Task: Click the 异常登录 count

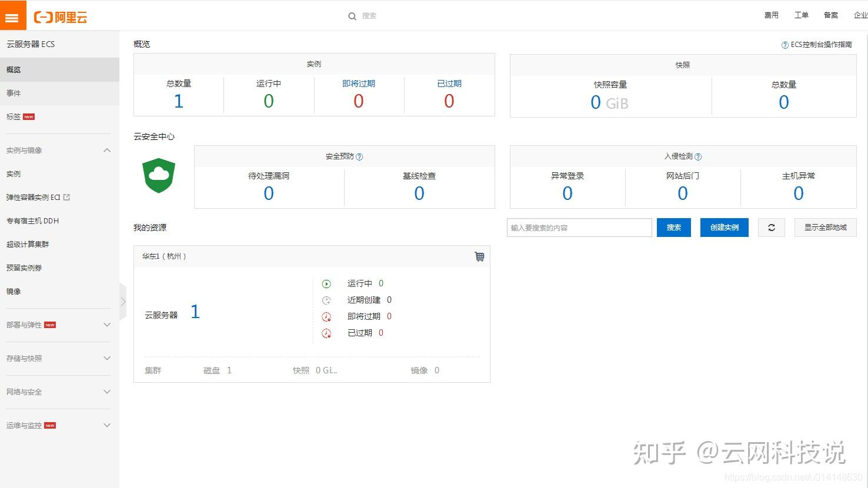Action: 567,193
